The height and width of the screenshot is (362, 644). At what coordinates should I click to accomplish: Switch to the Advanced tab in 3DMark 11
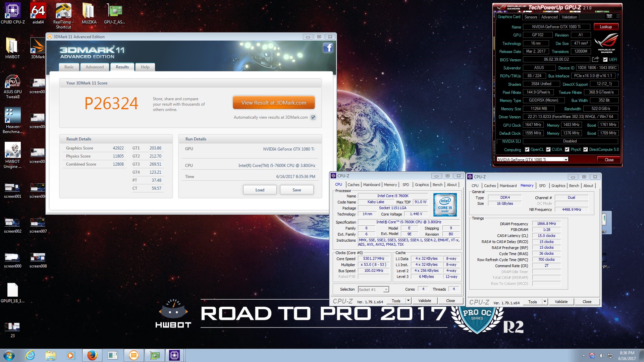click(95, 67)
